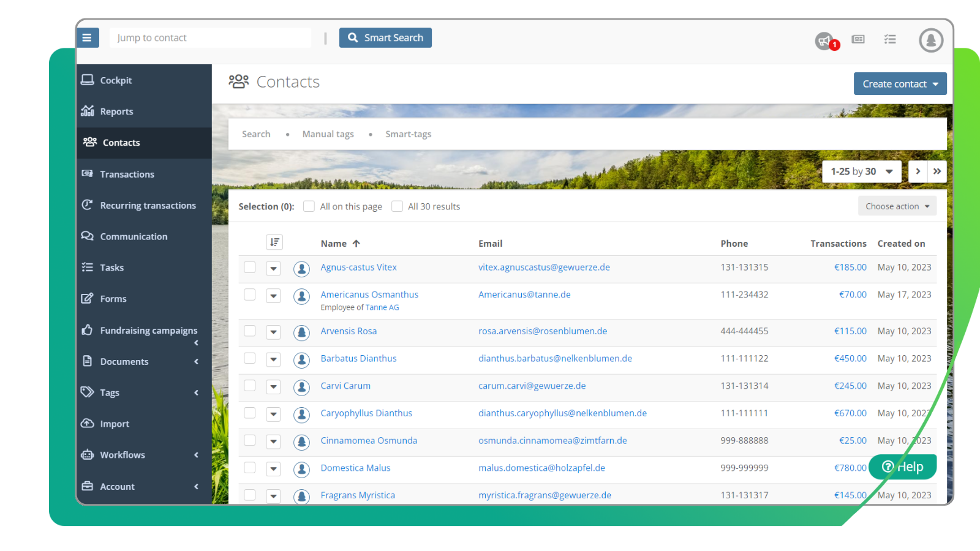Open the 'Choose action' dropdown
The height and width of the screenshot is (551, 980).
coord(897,206)
